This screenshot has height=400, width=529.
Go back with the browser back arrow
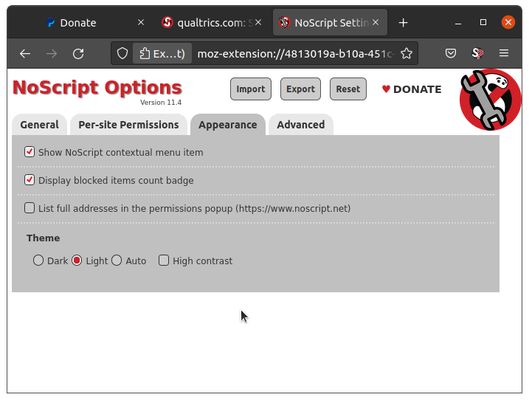click(25, 54)
